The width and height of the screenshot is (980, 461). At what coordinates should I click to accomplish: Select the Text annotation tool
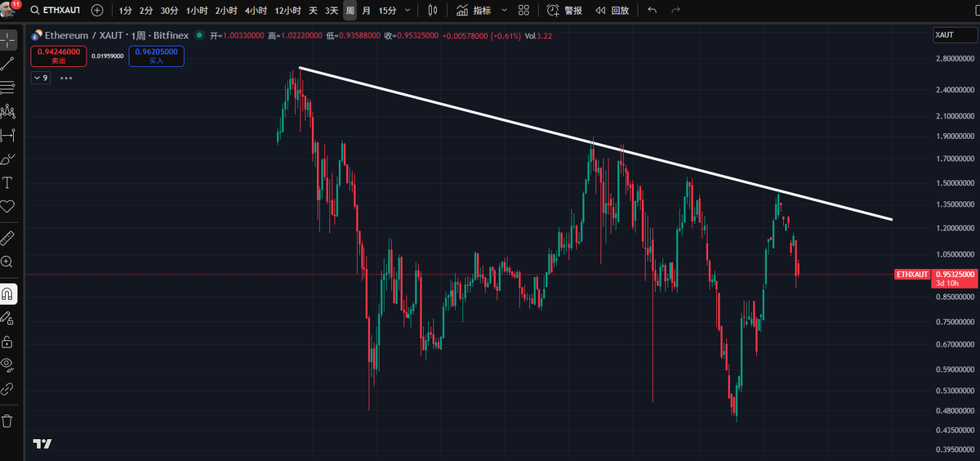pos(7,182)
